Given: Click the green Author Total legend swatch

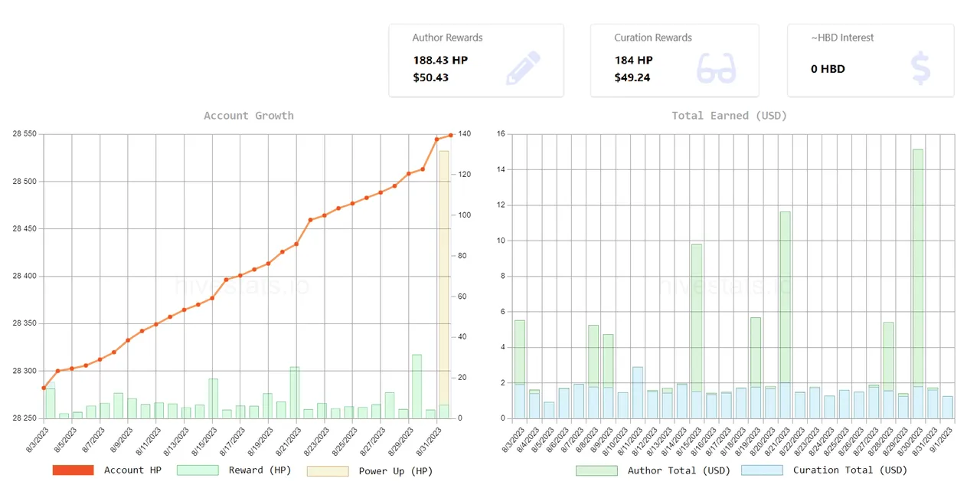Looking at the screenshot, I should pos(596,470).
